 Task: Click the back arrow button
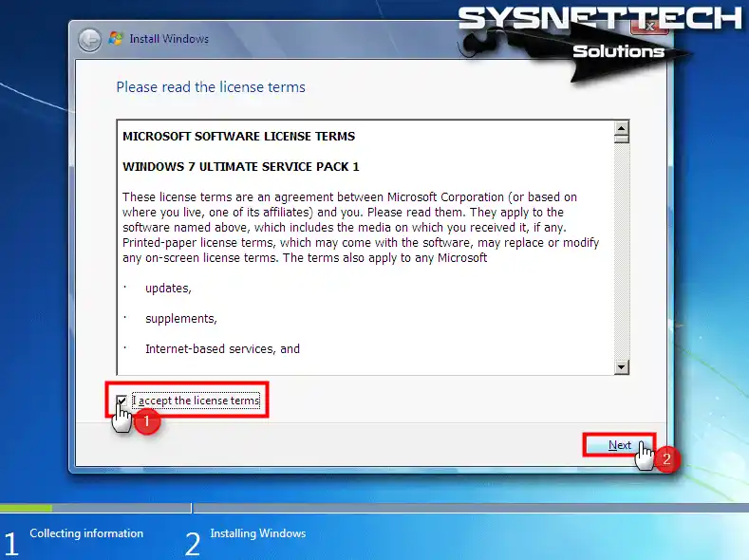pos(89,39)
